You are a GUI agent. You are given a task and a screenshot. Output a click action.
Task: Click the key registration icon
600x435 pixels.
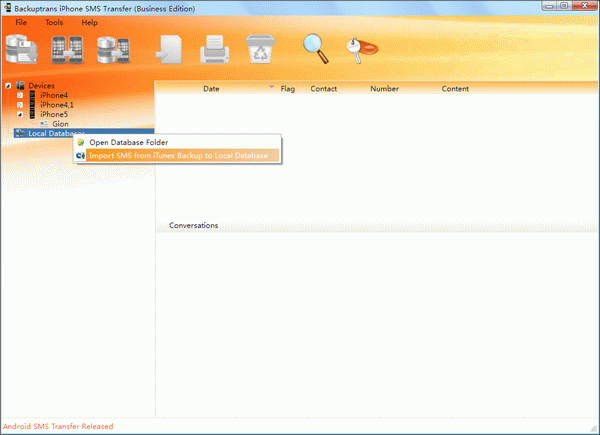tap(362, 50)
